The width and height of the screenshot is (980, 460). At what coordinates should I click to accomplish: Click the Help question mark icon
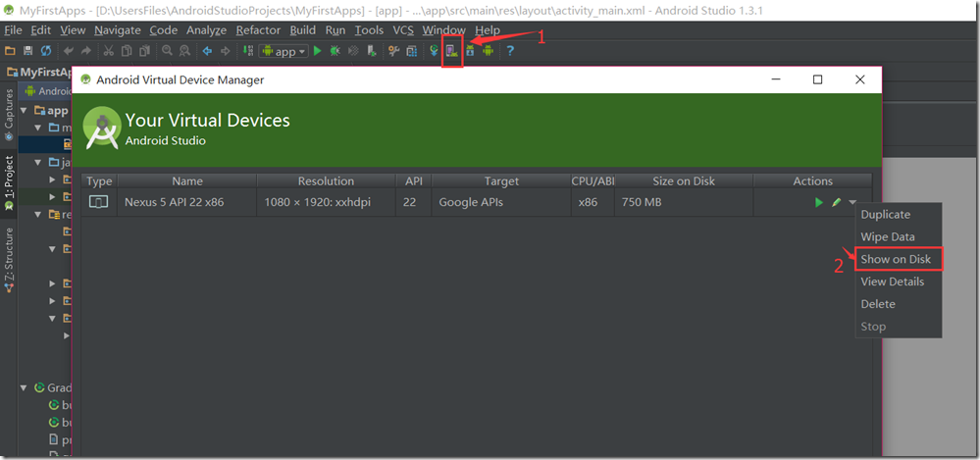click(x=510, y=51)
